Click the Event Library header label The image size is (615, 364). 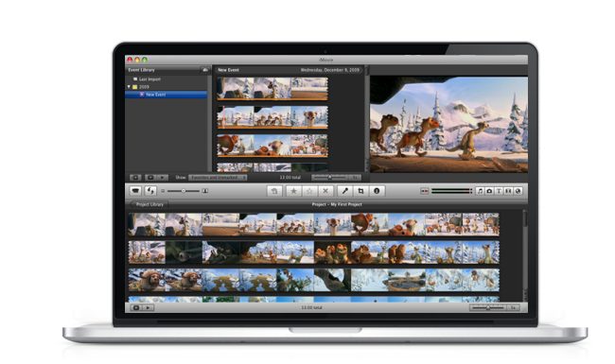(x=142, y=70)
